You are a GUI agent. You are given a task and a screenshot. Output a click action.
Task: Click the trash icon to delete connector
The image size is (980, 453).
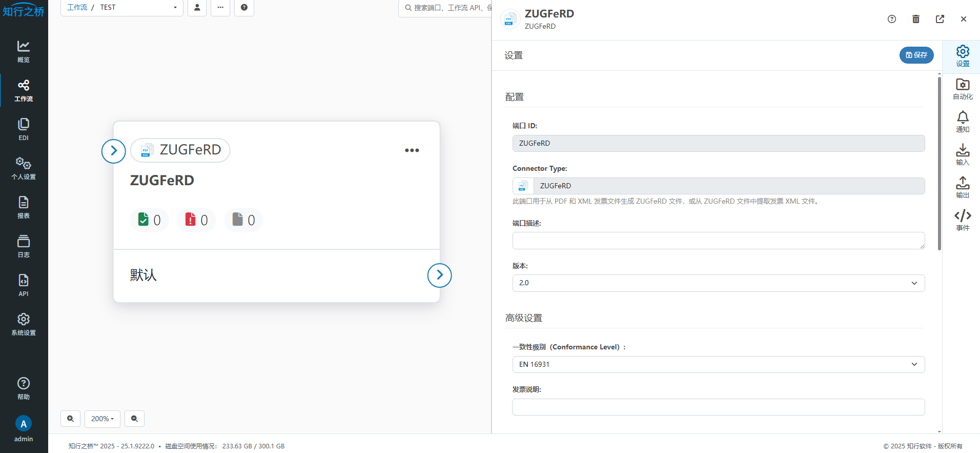pos(916,19)
